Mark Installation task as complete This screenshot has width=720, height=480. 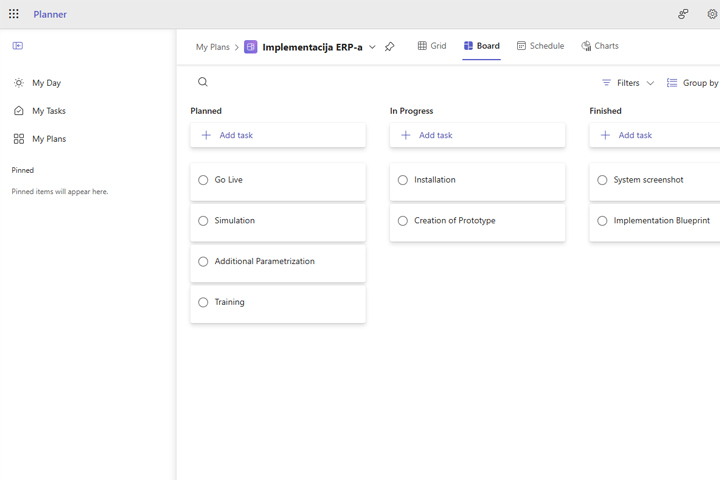pos(403,180)
